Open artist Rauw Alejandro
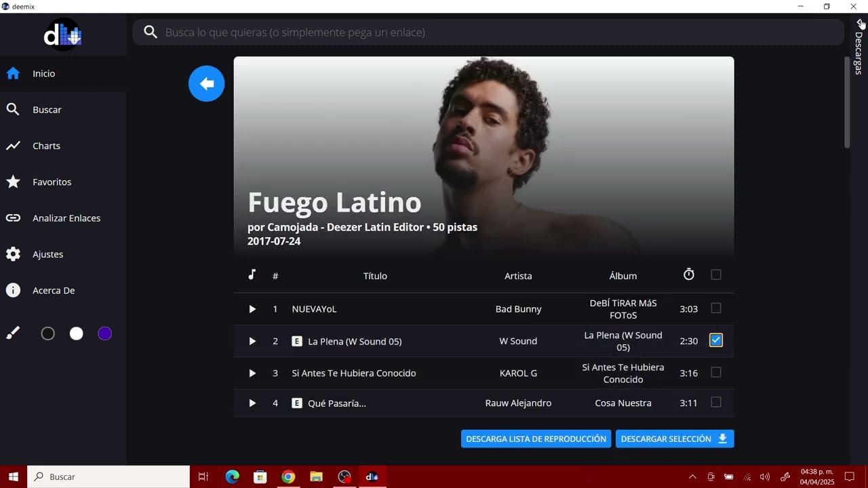 click(518, 403)
